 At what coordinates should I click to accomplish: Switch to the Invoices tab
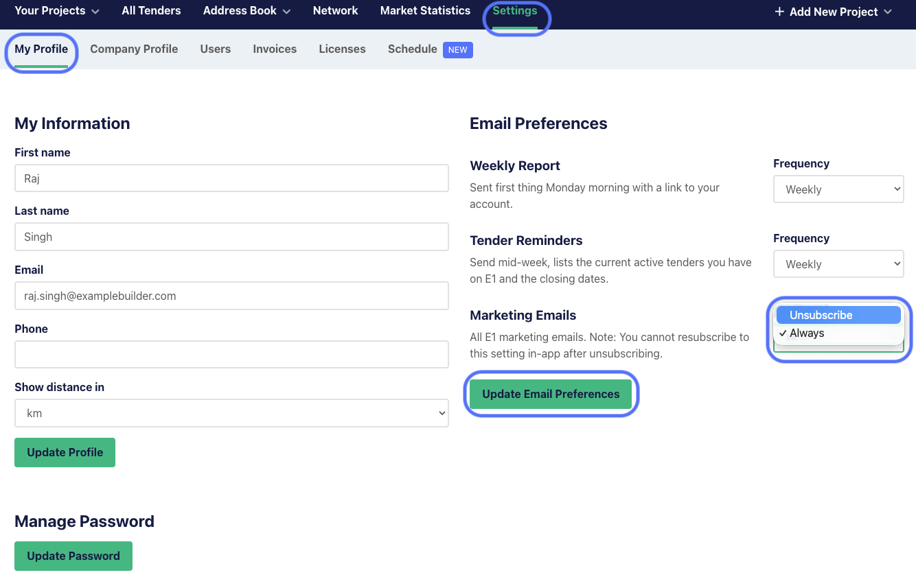[275, 49]
